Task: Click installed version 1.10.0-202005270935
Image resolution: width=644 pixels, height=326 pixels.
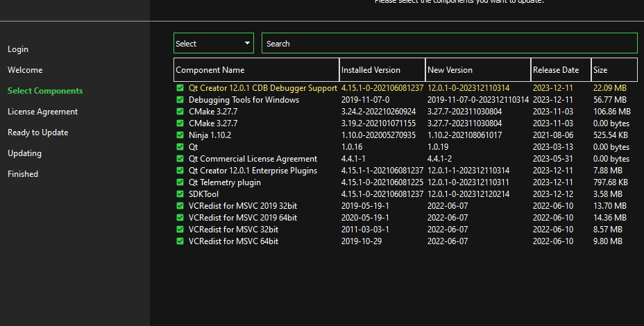Action: 378,135
